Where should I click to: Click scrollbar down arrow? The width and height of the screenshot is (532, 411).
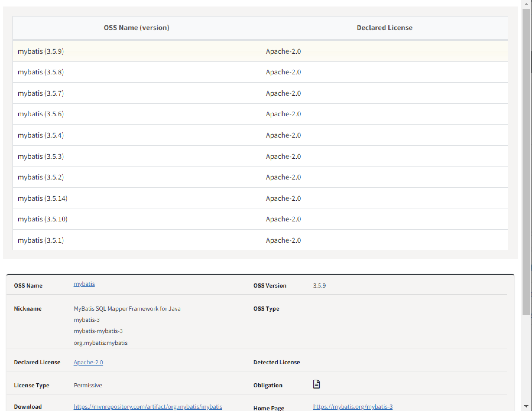(526, 407)
